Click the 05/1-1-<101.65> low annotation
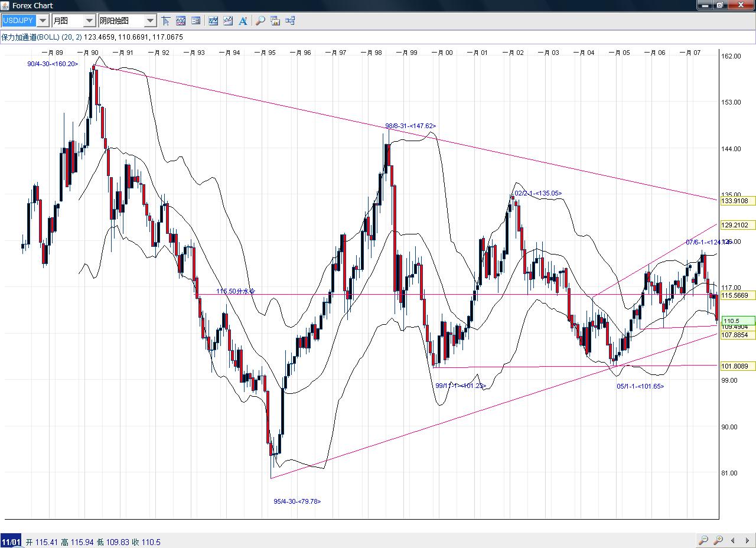This screenshot has height=548, width=756. (x=640, y=386)
